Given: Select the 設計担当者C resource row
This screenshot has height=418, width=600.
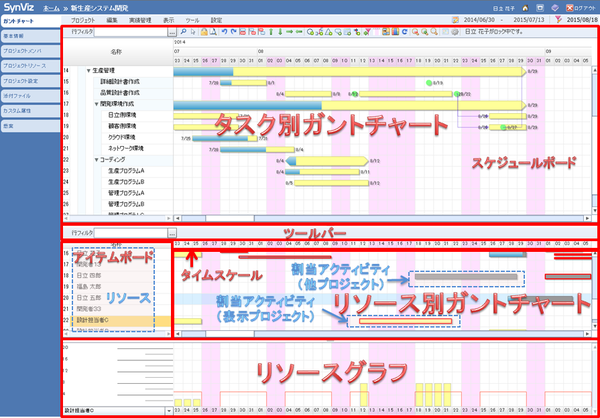Looking at the screenshot, I should 118,320.
